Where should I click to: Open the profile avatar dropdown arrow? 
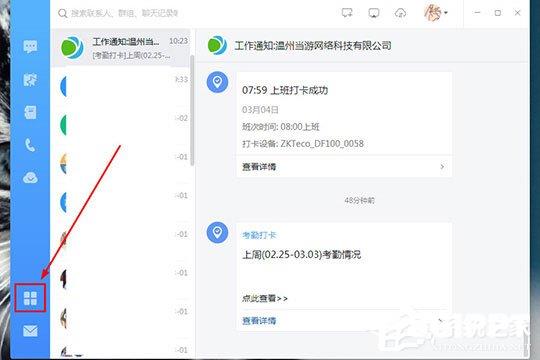pos(446,13)
